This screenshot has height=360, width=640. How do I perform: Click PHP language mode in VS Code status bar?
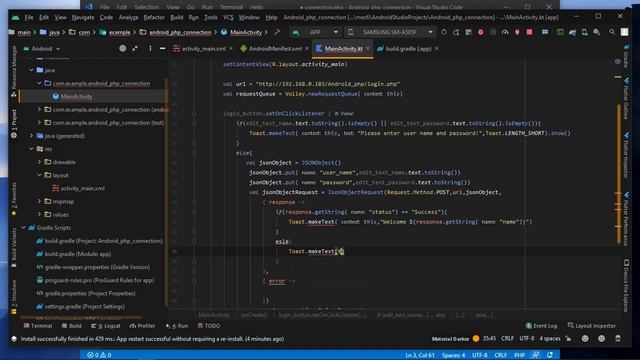point(519,355)
